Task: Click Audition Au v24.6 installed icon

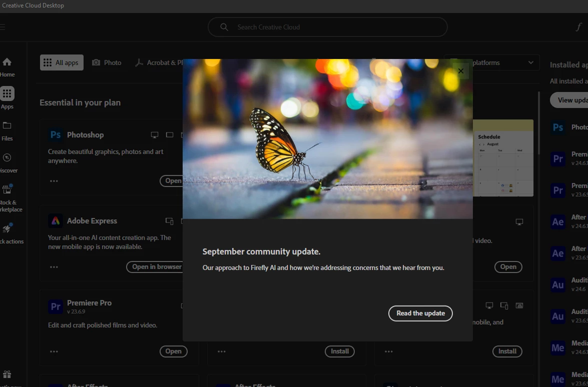Action: point(557,284)
